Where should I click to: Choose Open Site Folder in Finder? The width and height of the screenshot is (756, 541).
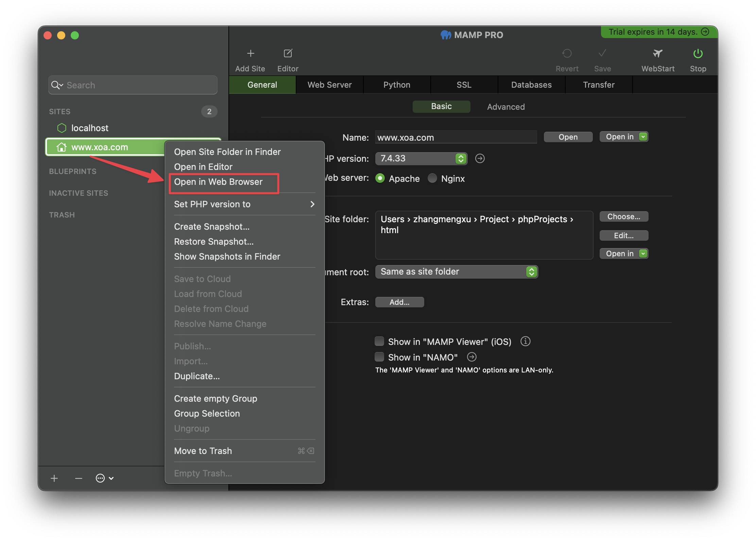pyautogui.click(x=244, y=152)
